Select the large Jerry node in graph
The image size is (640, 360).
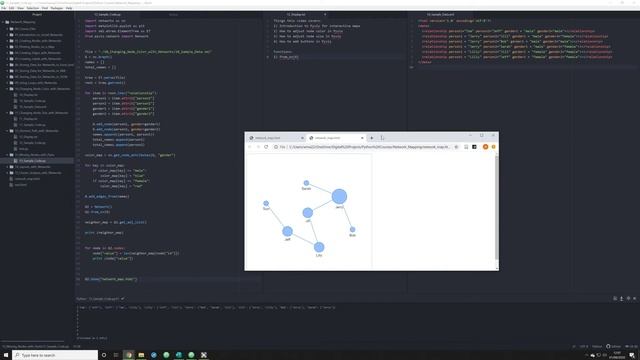click(x=339, y=196)
